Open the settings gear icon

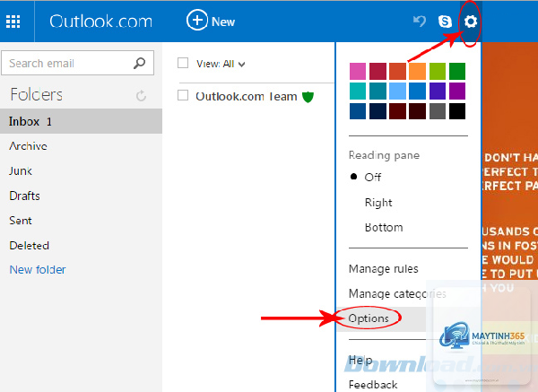click(471, 22)
